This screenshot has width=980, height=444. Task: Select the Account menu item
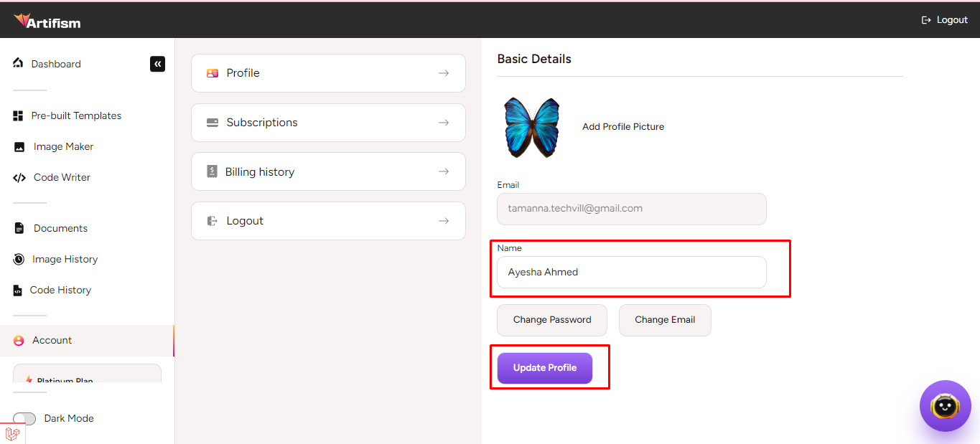(52, 340)
